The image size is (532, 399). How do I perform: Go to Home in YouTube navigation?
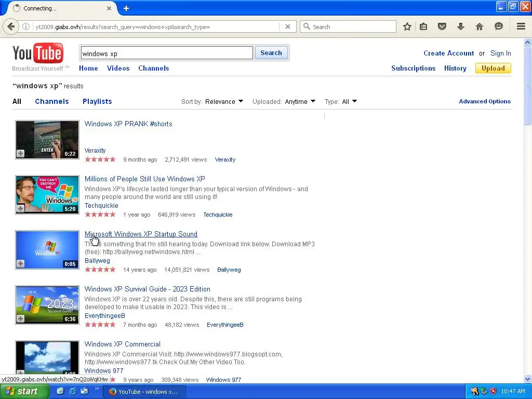tap(88, 68)
